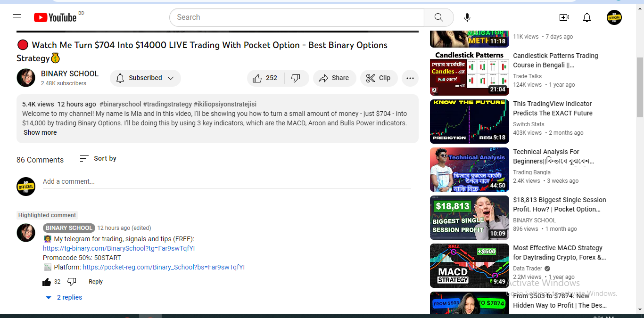
Task: Open BINARY SCHOOL commenter badge
Action: click(69, 228)
